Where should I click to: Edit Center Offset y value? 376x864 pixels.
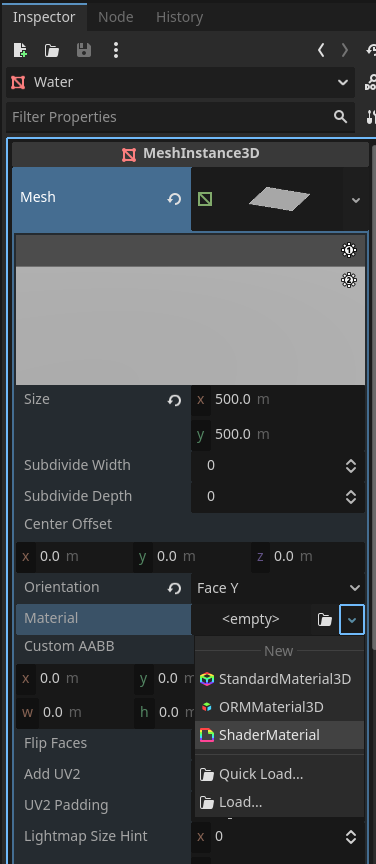point(192,557)
